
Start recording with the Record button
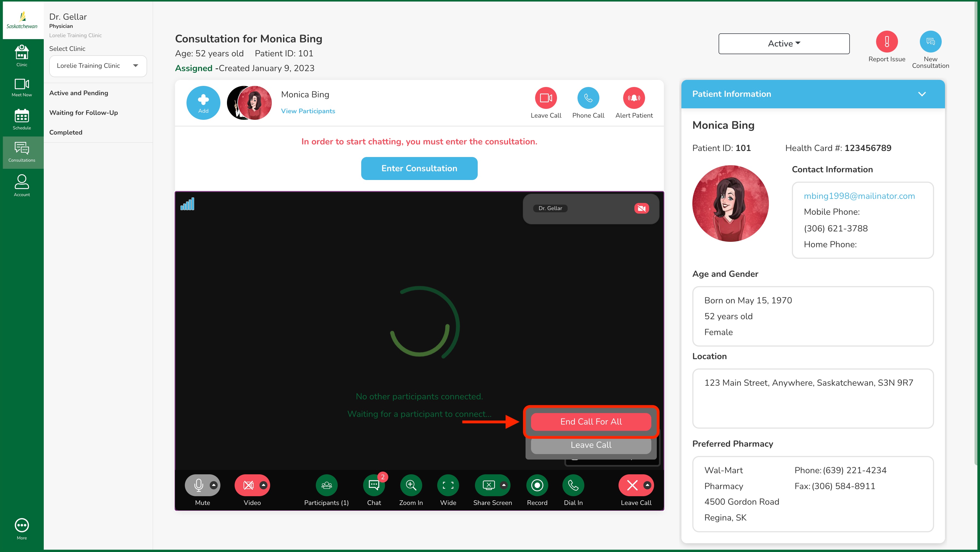coord(537,485)
